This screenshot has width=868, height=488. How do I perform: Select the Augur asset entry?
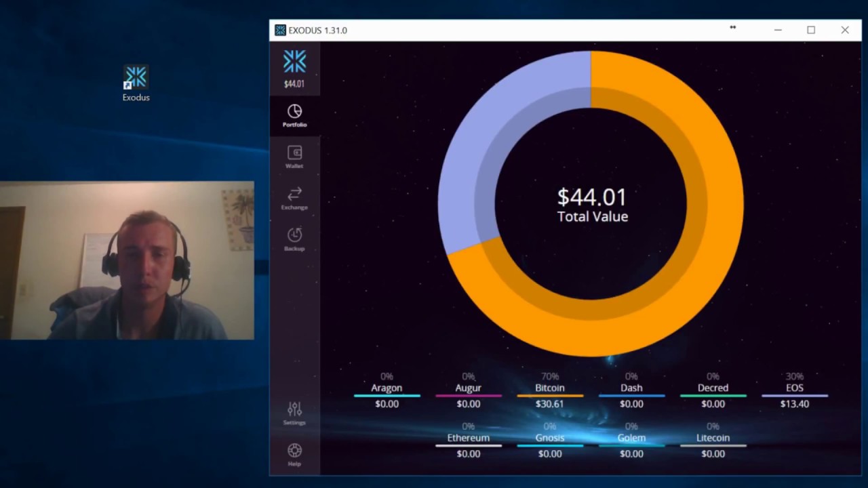coord(468,390)
